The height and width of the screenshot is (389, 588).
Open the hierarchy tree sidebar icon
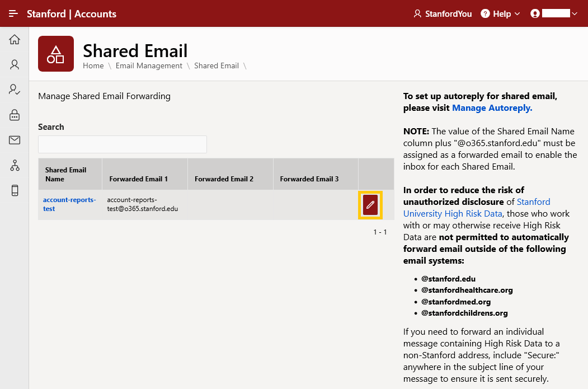(15, 166)
